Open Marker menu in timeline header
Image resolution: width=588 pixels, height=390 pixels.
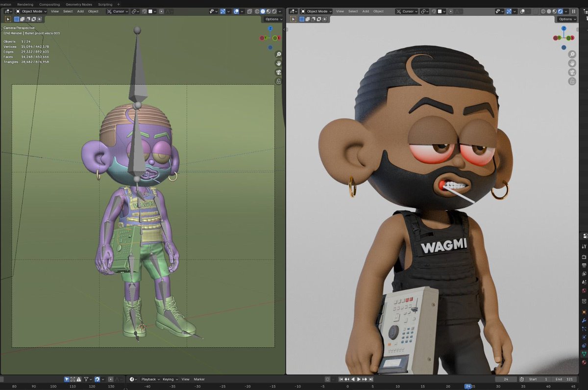pyautogui.click(x=199, y=379)
